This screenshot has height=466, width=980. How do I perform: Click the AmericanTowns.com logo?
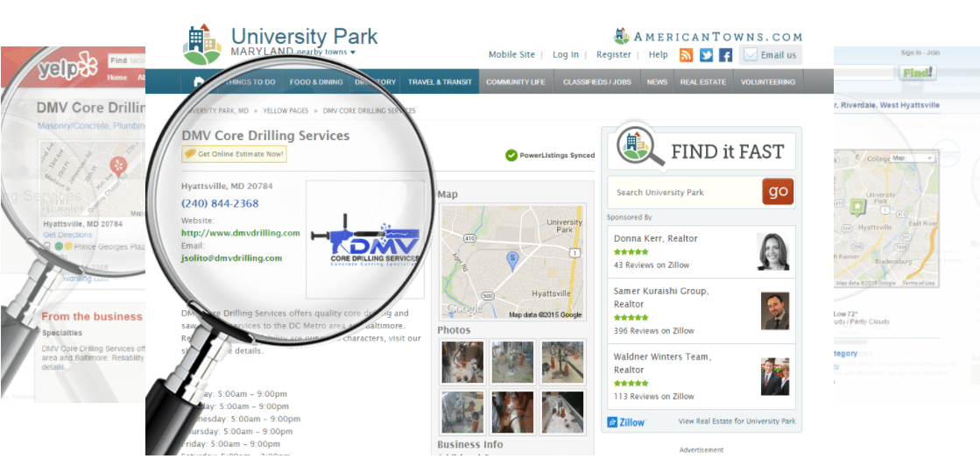pos(709,36)
